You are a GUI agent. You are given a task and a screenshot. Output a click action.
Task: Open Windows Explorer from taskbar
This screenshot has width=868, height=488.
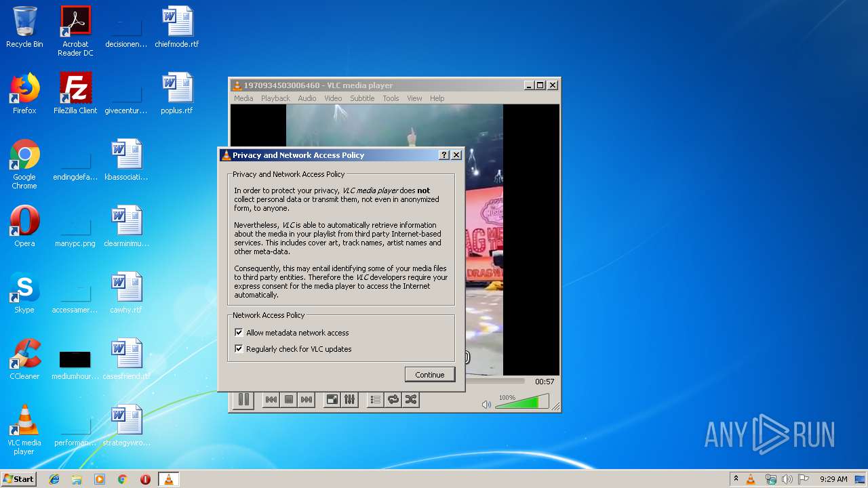[77, 479]
